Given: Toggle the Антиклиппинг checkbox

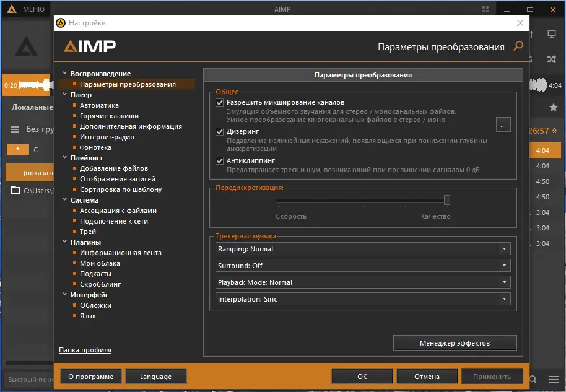Looking at the screenshot, I should pyautogui.click(x=219, y=160).
